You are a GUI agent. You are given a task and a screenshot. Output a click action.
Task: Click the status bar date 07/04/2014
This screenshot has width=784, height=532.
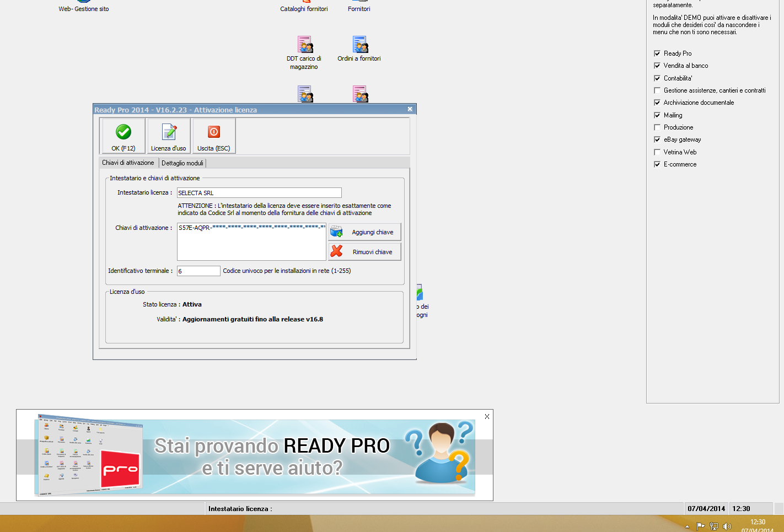pos(706,509)
